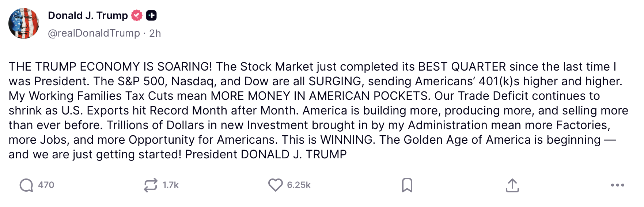The width and height of the screenshot is (644, 207).
Task: Click the "BEST QUARTER" words in post
Action: pyautogui.click(x=462, y=67)
